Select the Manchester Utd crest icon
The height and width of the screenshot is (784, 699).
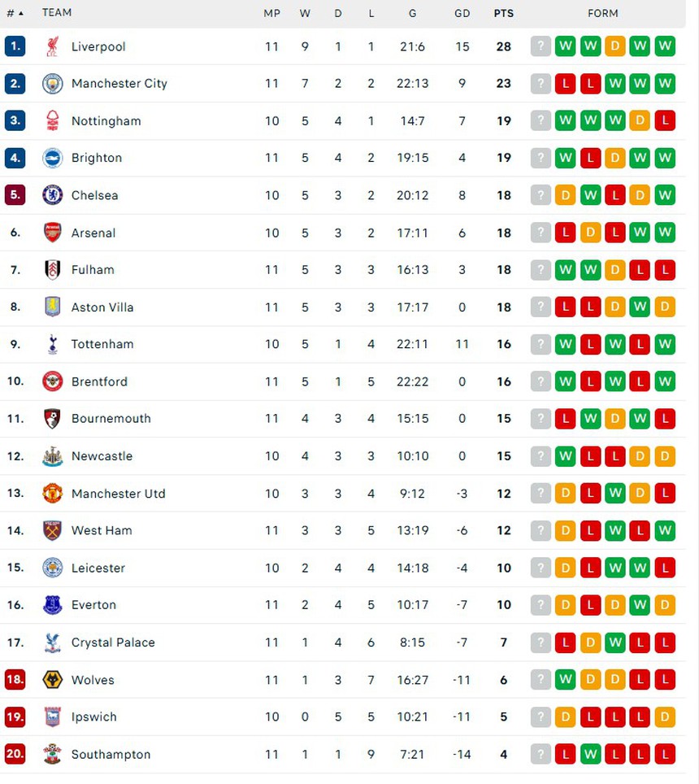coord(54,494)
